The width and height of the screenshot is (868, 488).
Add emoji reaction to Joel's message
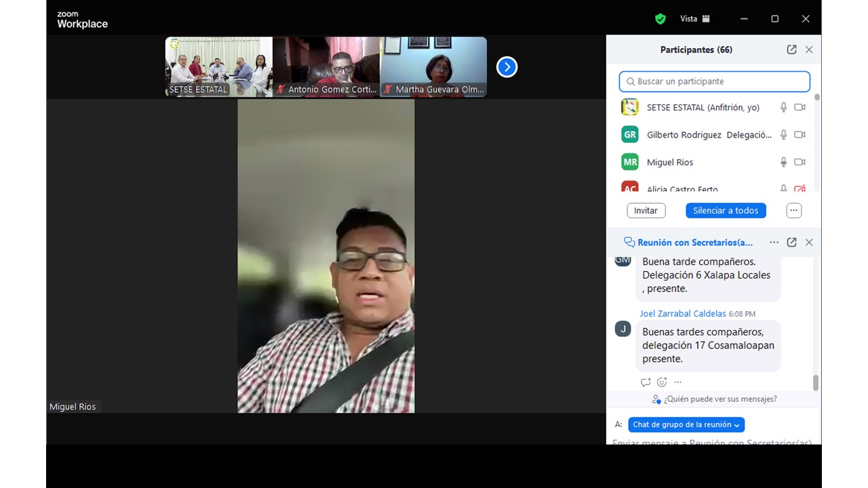662,382
